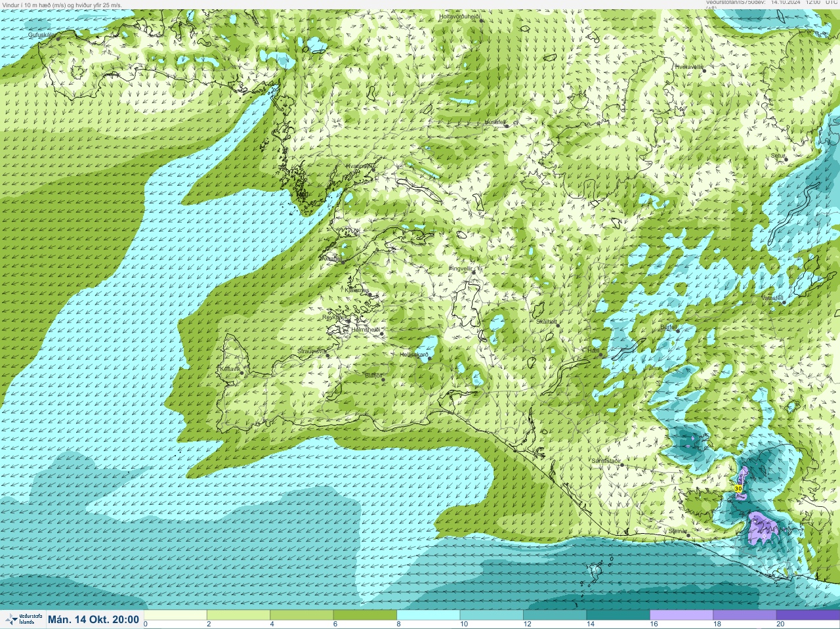Select the Kjalarnes station
Image resolution: width=840 pixels, height=629 pixels.
[371, 295]
